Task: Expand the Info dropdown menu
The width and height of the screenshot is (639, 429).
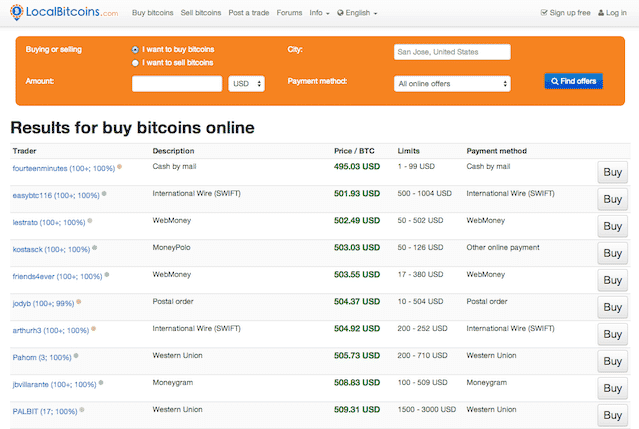Action: pyautogui.click(x=319, y=13)
